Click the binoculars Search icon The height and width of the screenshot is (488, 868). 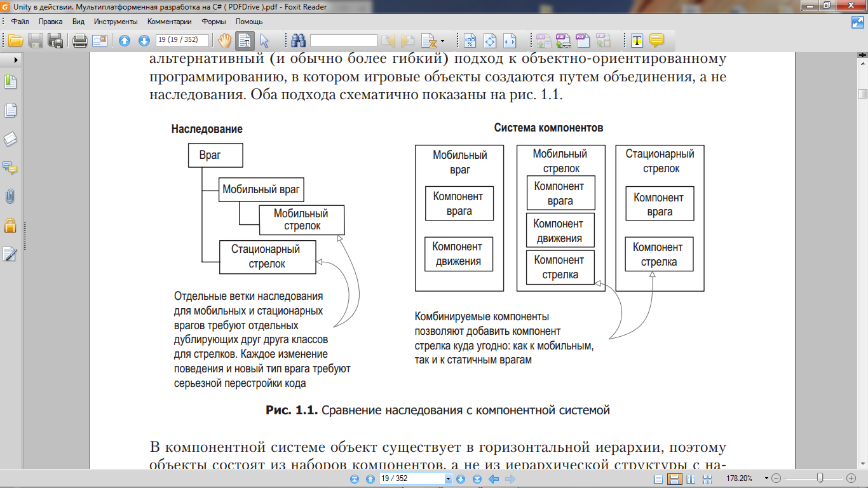click(299, 41)
